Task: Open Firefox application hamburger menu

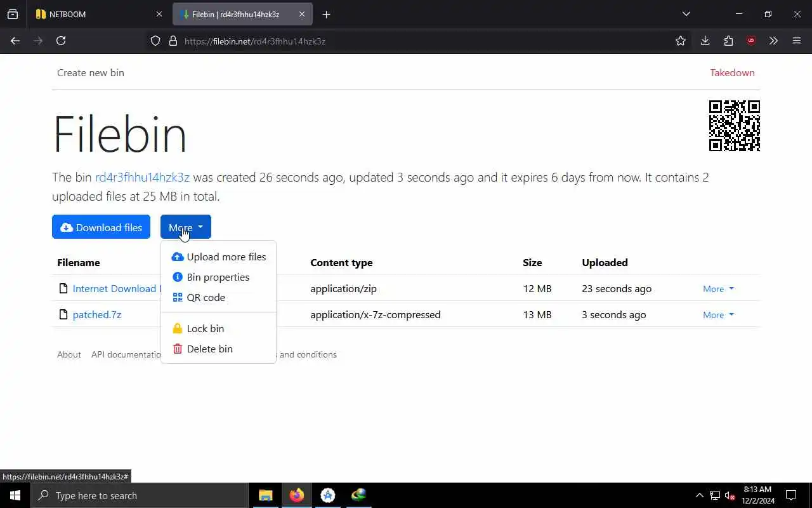Action: tap(797, 41)
